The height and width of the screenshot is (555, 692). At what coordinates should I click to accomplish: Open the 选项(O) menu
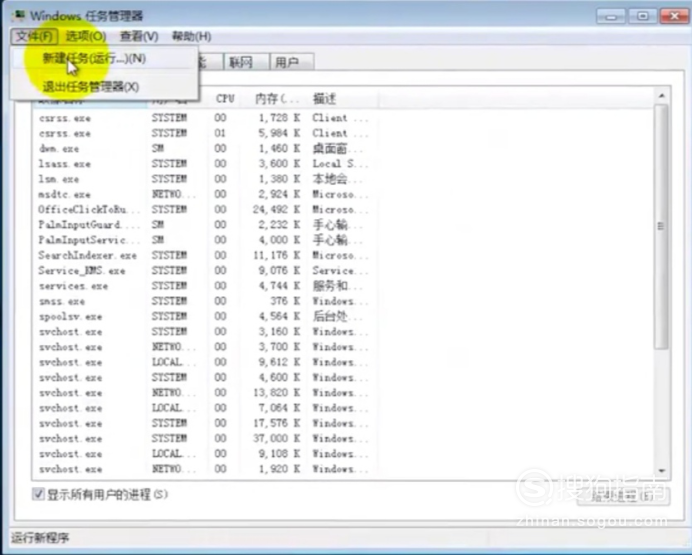[86, 36]
